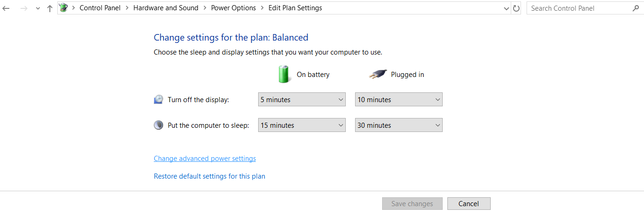This screenshot has height=222, width=644.
Task: Open recent locations chevron next to Forward
Action: click(x=38, y=8)
